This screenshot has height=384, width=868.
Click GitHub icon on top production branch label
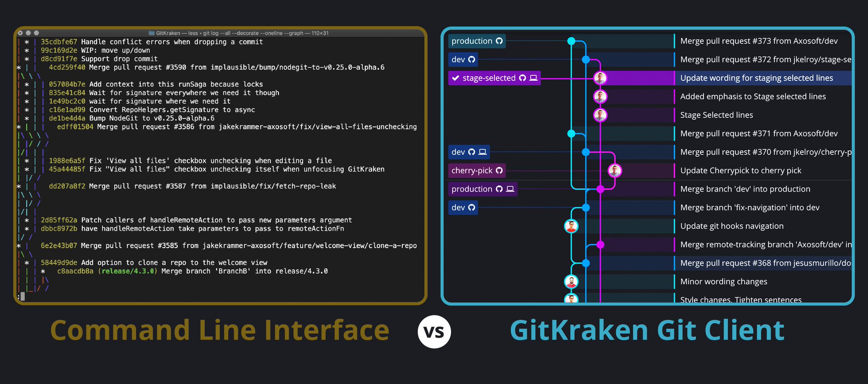(499, 41)
